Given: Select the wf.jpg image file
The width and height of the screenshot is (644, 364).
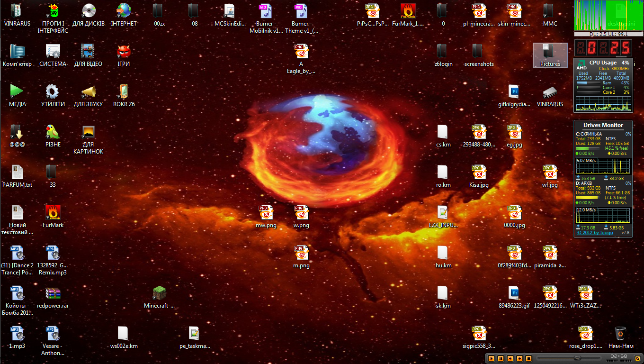Looking at the screenshot, I should pos(550,176).
